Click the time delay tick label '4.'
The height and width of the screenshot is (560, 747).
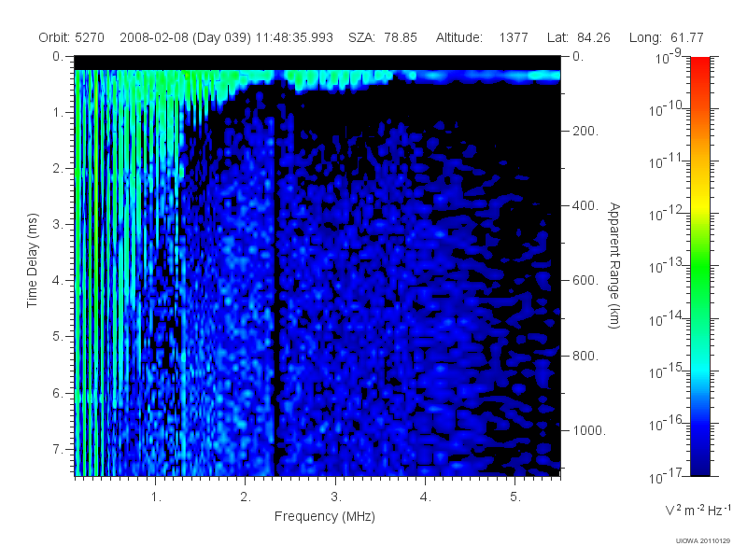tap(57, 281)
